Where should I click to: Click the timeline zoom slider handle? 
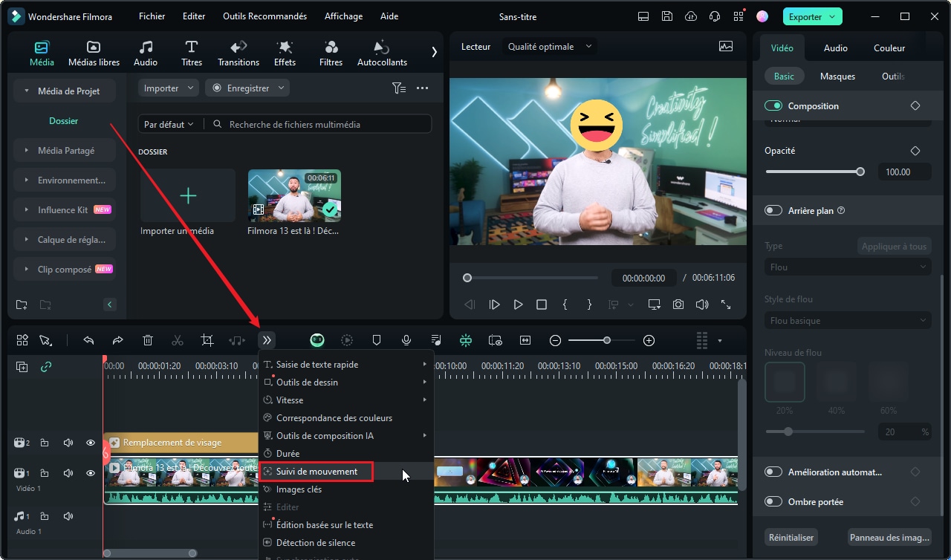[x=607, y=340]
